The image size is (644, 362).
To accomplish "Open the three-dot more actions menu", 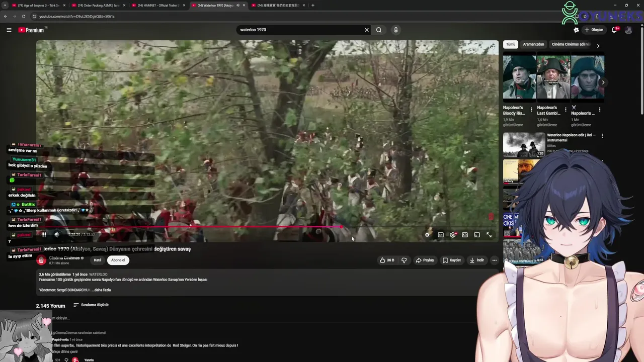I will click(495, 260).
